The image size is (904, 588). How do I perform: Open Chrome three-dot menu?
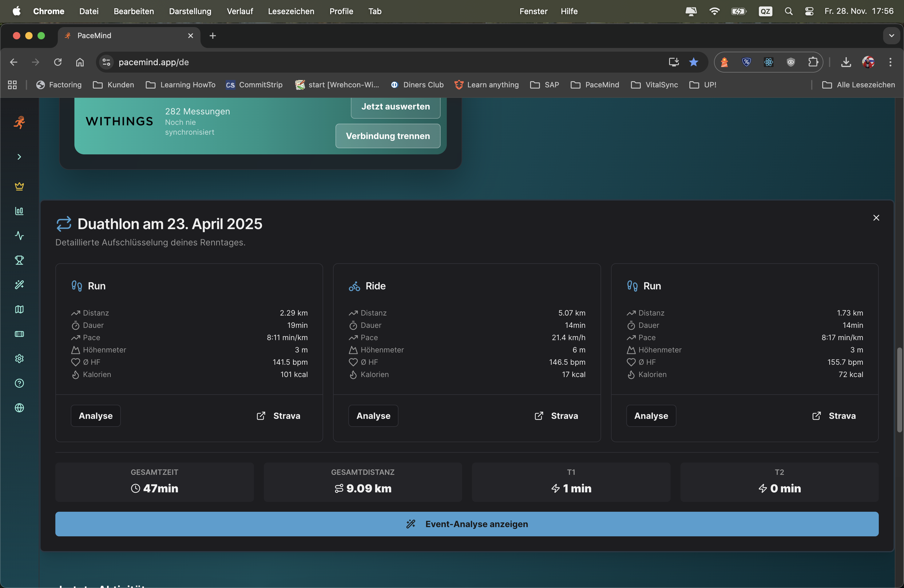click(890, 62)
